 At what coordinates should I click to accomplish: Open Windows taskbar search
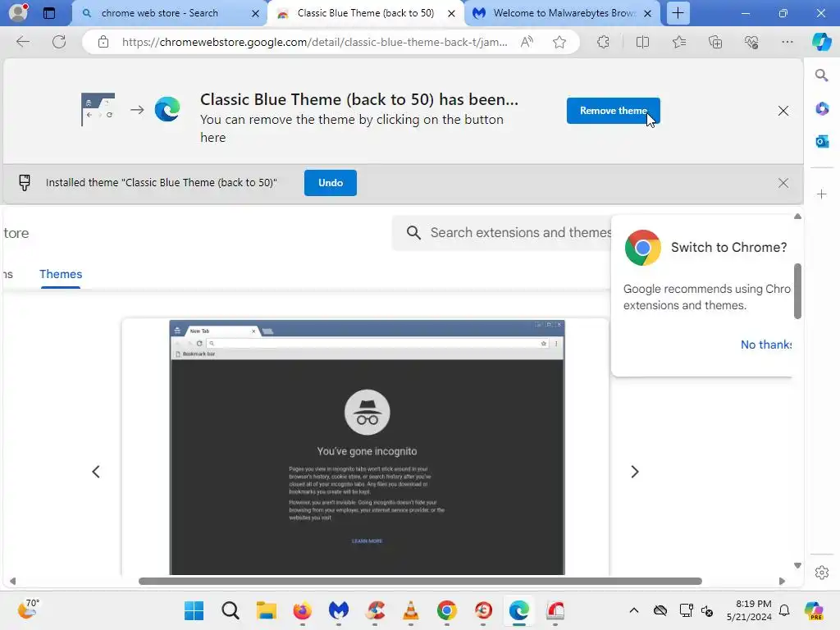click(x=231, y=610)
